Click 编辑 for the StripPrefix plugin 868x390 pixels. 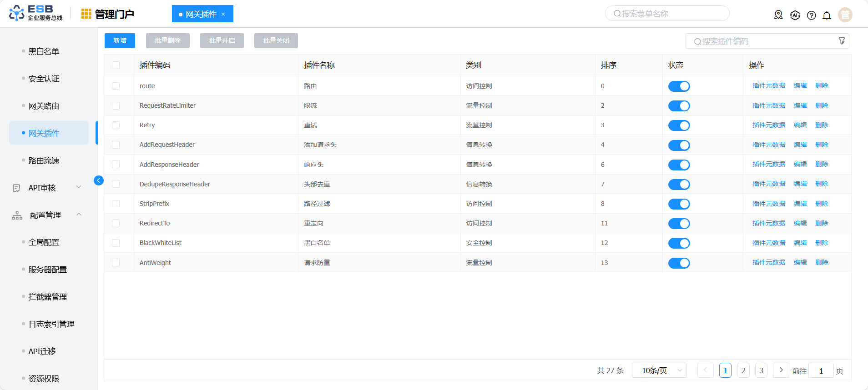(x=800, y=204)
